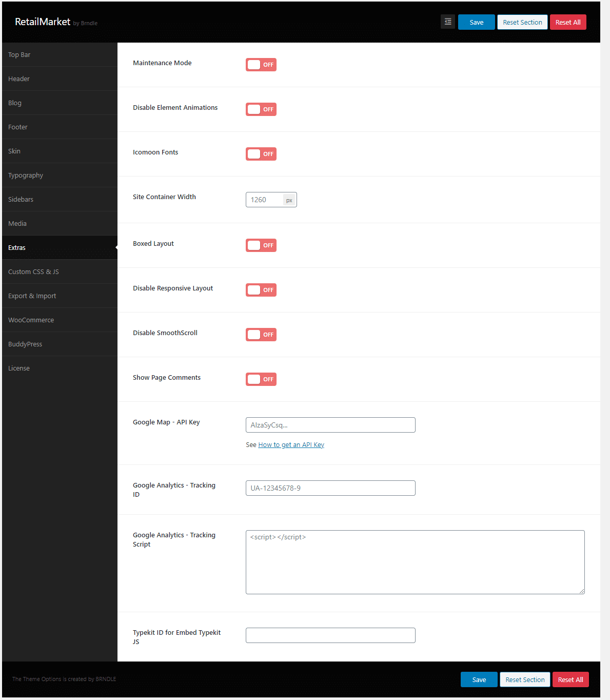Focus the Google Analytics Tracking ID field
The image size is (610, 700).
tap(330, 488)
